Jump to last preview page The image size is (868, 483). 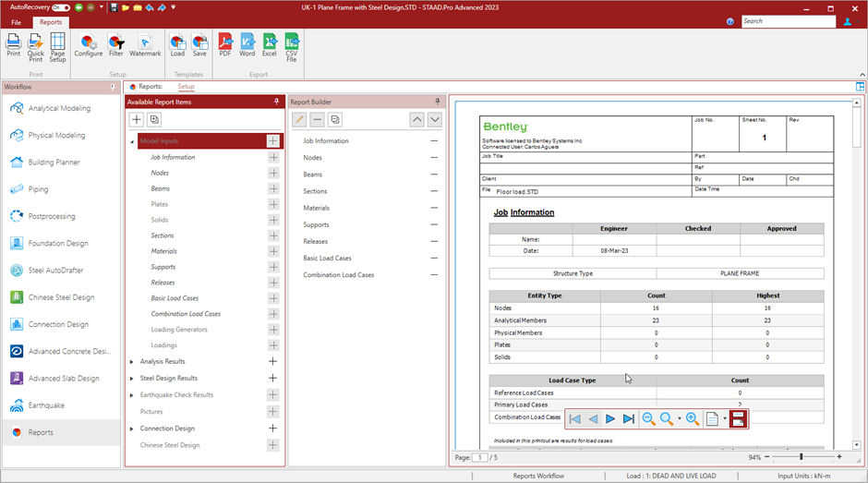[x=628, y=418]
